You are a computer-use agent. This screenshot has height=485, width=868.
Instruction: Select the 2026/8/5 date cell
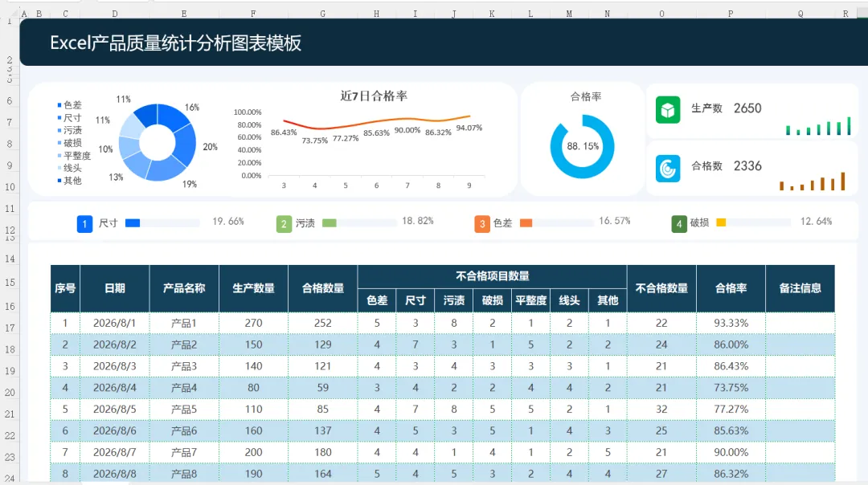pyautogui.click(x=115, y=410)
